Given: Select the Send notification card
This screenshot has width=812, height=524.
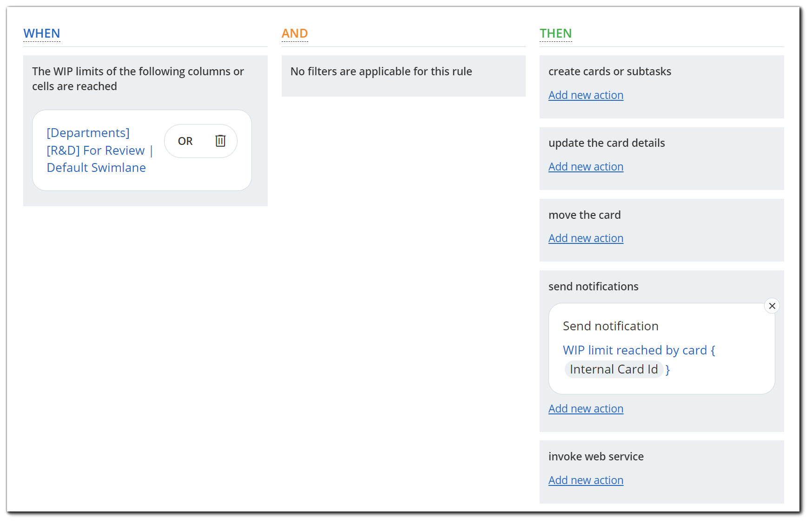Looking at the screenshot, I should (x=610, y=326).
